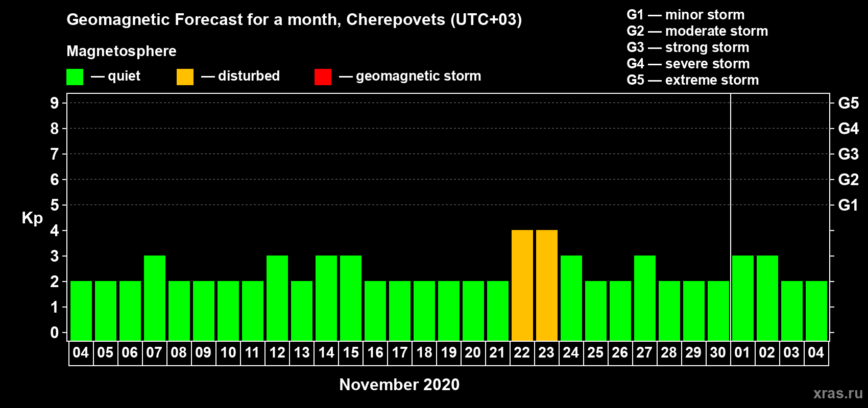Click the date label 08
868x408 pixels.
[179, 353]
